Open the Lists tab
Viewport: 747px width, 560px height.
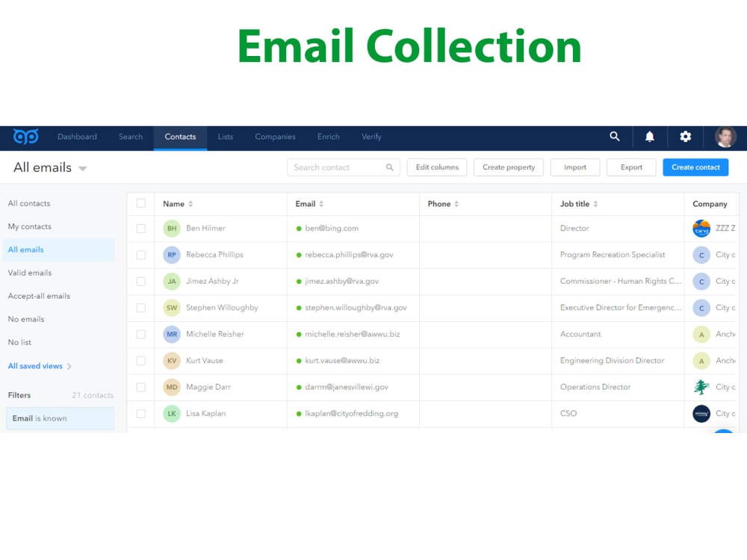coord(226,137)
